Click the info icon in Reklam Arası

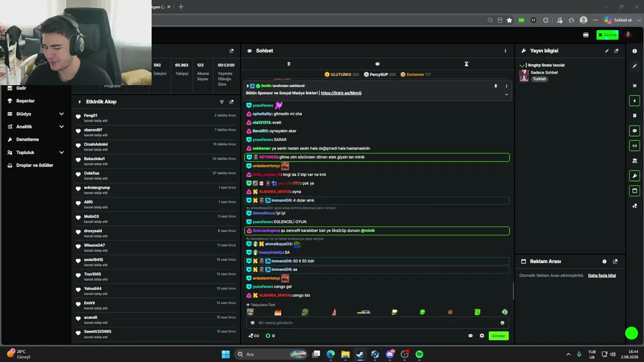pyautogui.click(x=605, y=261)
